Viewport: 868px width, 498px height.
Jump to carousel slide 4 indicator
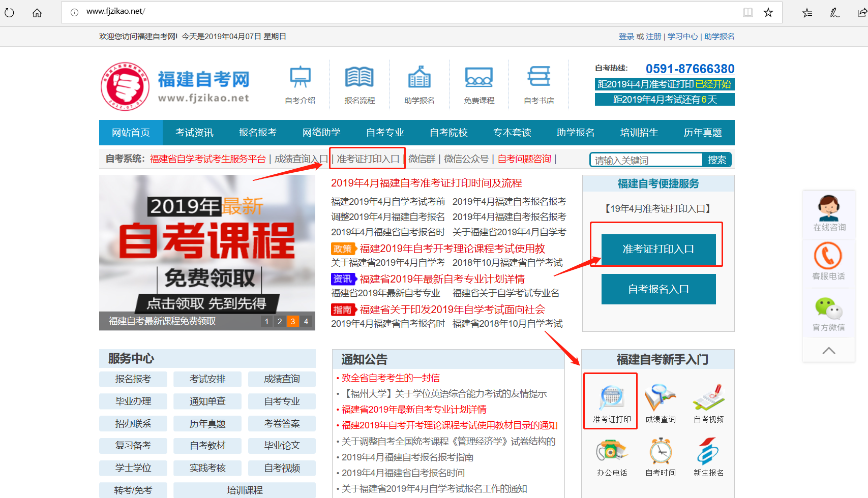tap(306, 321)
